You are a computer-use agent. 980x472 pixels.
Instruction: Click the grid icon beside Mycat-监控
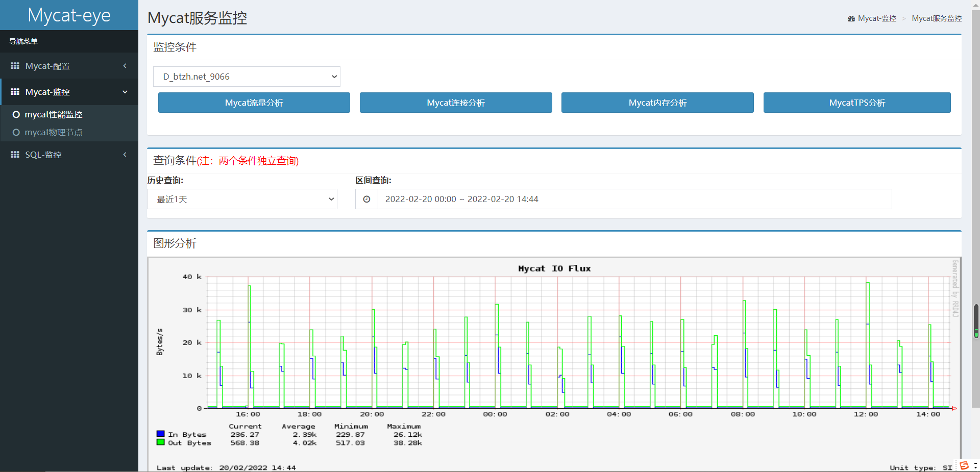pyautogui.click(x=15, y=92)
